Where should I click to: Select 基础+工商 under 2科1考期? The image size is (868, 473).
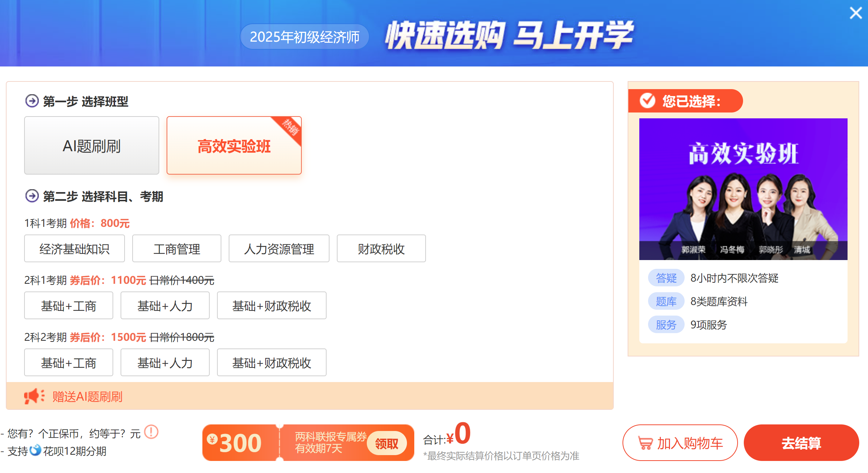[x=69, y=305]
